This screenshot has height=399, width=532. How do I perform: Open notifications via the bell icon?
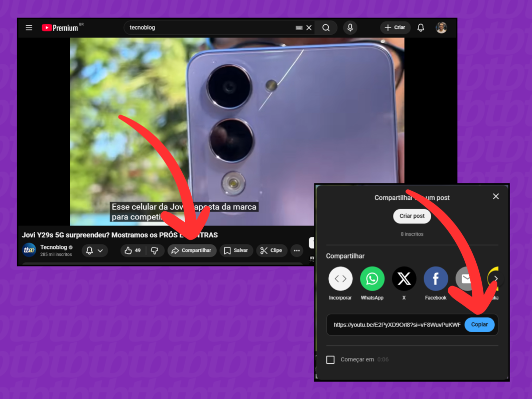421,28
